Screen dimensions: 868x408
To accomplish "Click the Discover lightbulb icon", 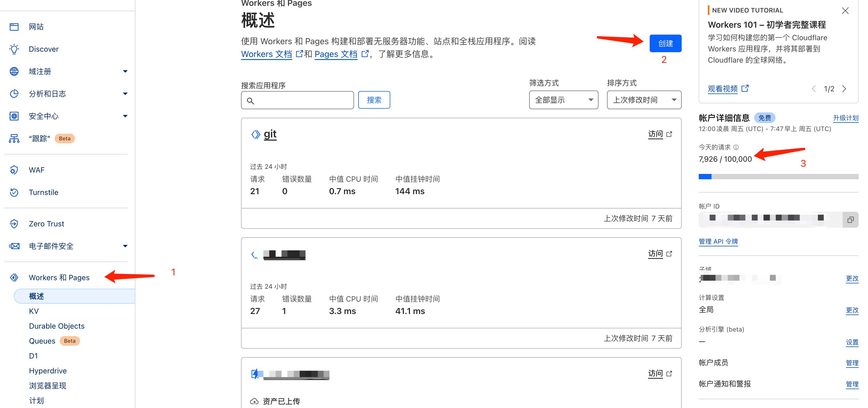I will click(14, 49).
